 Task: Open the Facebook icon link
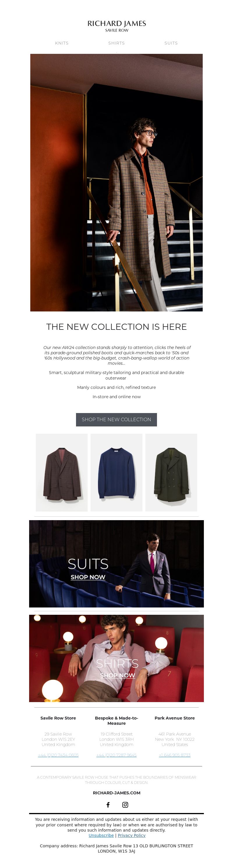(108, 805)
